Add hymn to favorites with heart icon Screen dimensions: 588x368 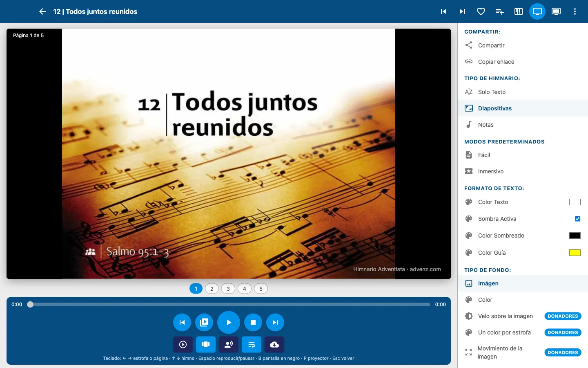[481, 11]
